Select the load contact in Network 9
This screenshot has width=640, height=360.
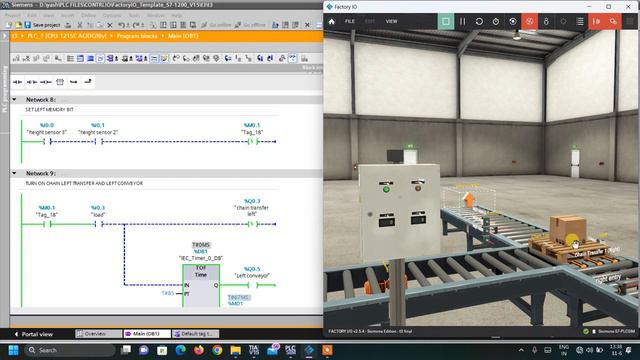click(98, 224)
